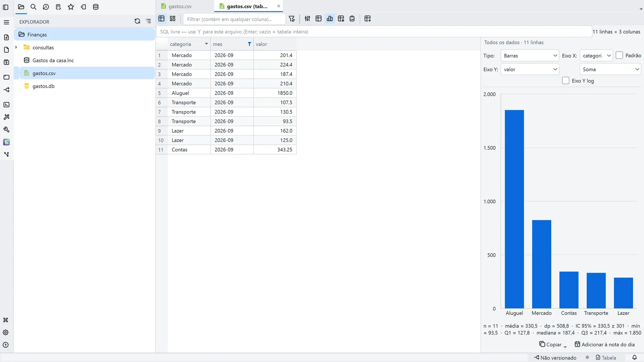Click the notification bell in status bar
644x362 pixels.
point(634,358)
